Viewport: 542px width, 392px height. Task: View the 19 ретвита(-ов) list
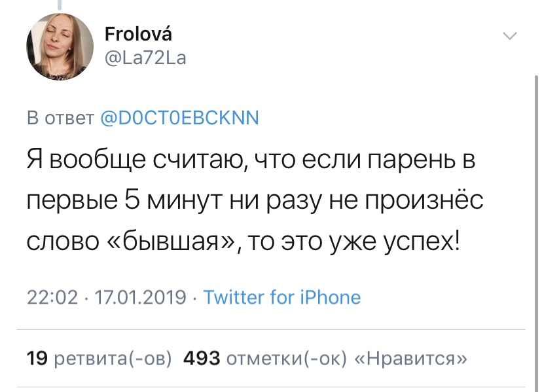point(99,358)
